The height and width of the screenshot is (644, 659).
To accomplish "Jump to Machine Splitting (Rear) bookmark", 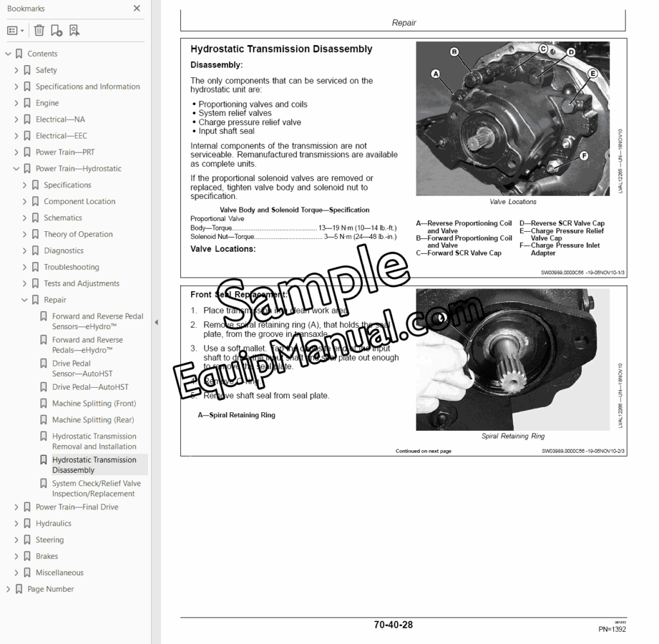I will pos(93,420).
